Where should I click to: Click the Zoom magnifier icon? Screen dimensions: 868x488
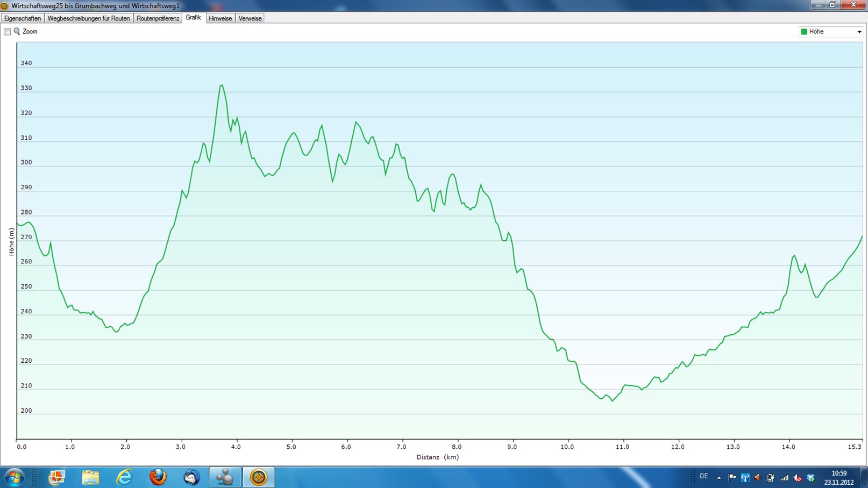(17, 32)
